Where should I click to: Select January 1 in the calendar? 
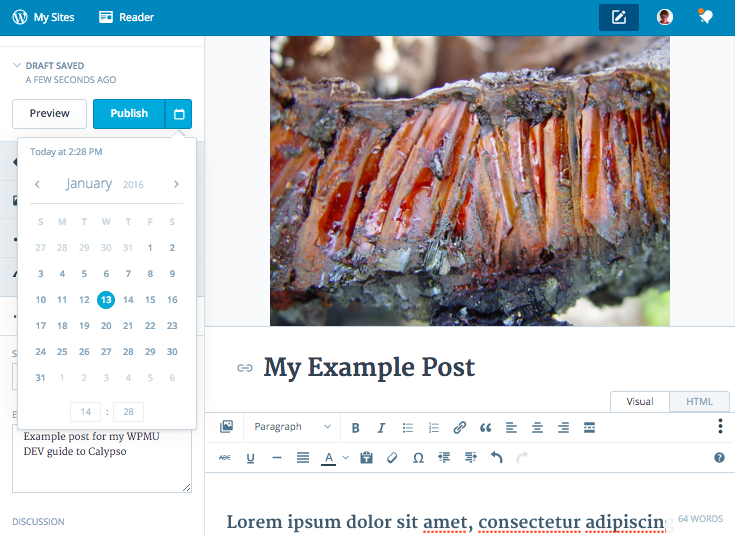click(150, 248)
